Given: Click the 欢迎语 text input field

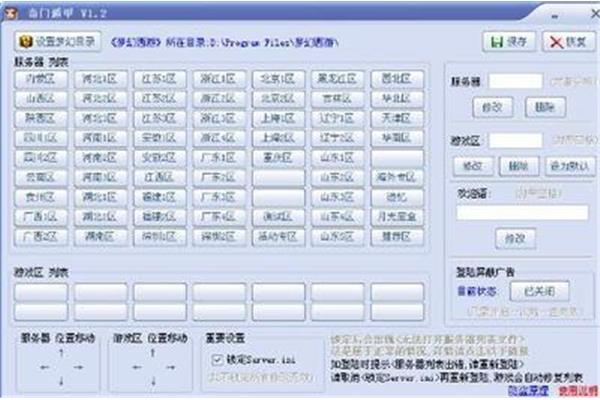Looking at the screenshot, I should coord(522,212).
